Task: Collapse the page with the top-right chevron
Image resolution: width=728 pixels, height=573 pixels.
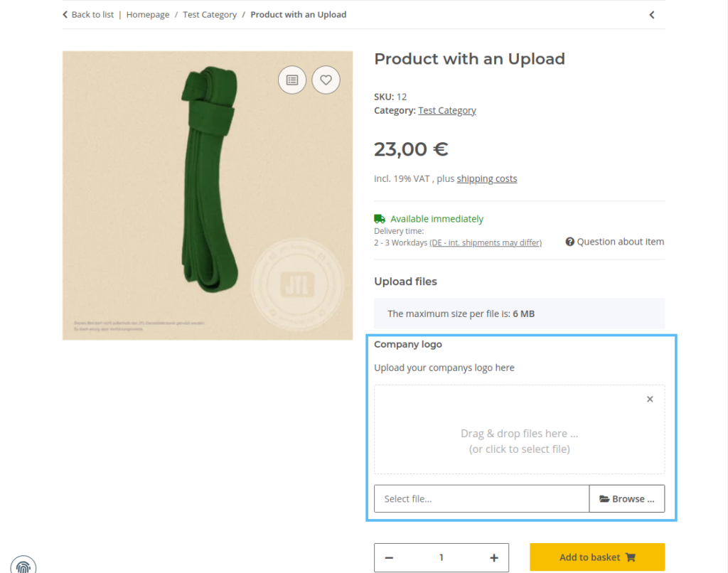Action: click(x=652, y=14)
